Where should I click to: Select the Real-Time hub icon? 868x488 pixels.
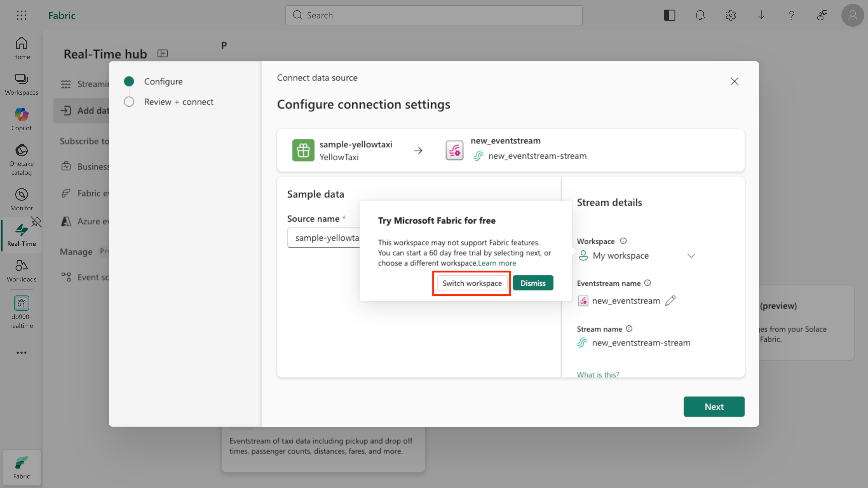click(x=21, y=235)
